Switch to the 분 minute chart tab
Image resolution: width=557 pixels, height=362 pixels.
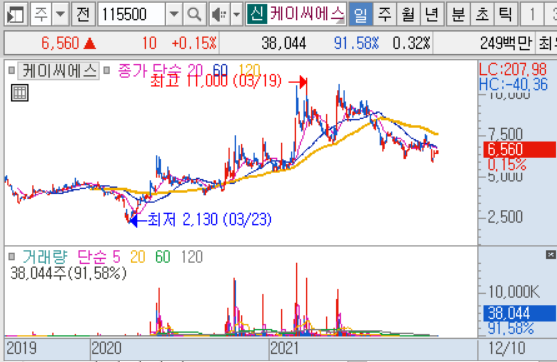[x=458, y=15]
